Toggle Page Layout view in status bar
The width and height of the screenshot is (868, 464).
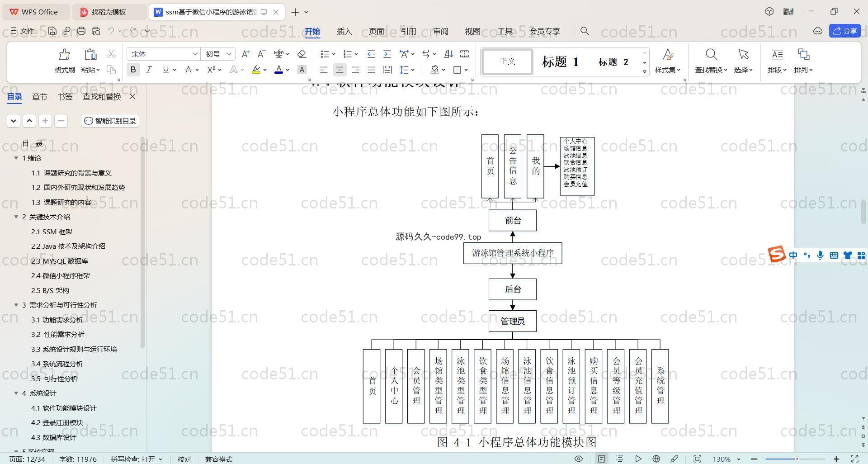coord(601,459)
